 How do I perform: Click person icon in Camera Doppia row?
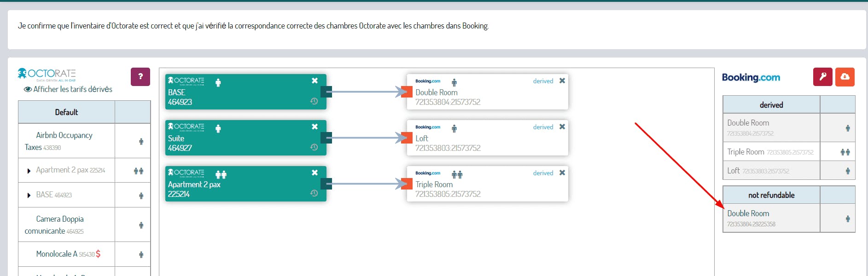(141, 225)
